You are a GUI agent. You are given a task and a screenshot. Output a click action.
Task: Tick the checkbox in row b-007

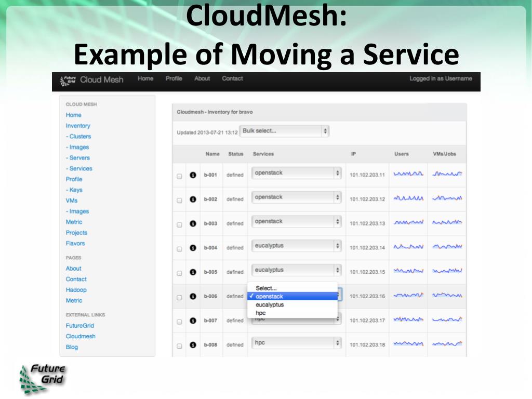click(x=179, y=322)
